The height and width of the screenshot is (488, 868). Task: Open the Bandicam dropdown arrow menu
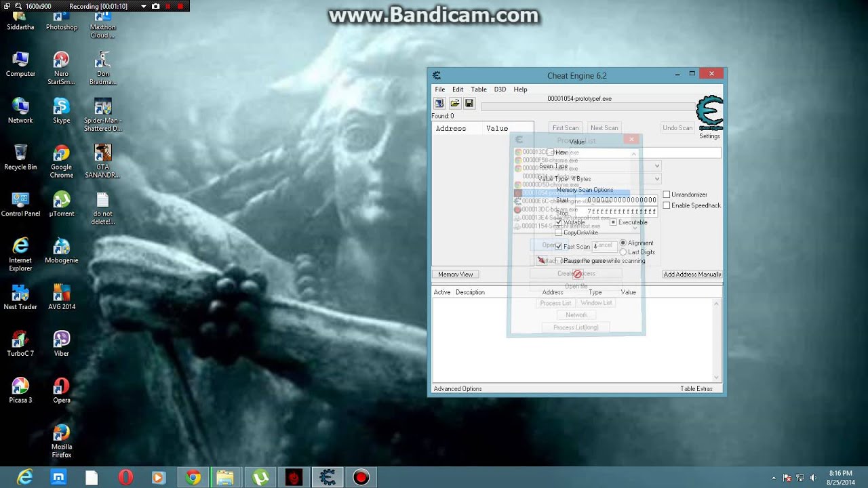tap(144, 6)
